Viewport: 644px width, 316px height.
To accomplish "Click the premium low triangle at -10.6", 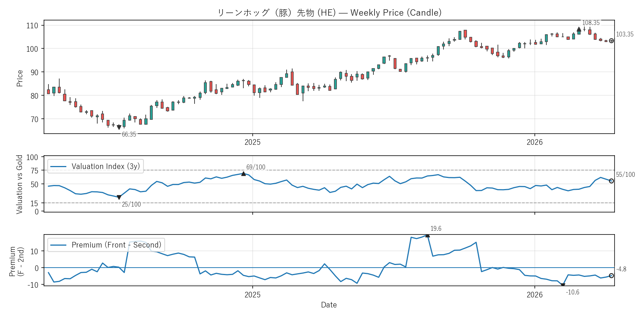I will point(563,285).
